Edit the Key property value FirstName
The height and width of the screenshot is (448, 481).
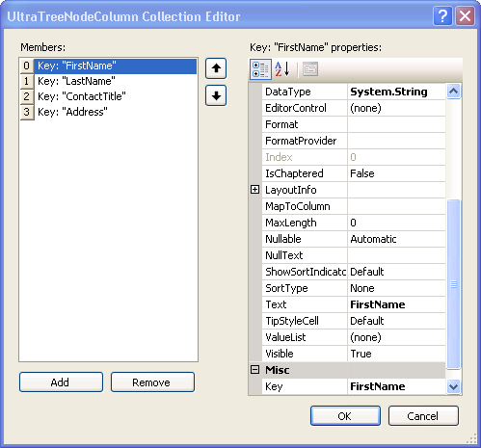(396, 386)
